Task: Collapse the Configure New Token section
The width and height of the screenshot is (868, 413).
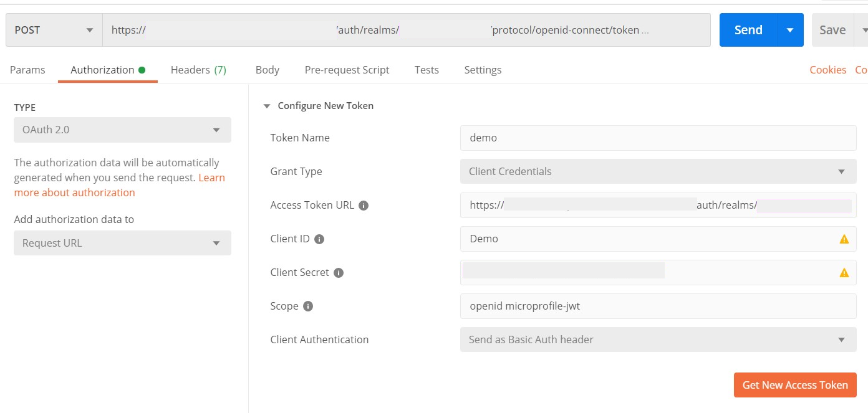Action: 267,106
